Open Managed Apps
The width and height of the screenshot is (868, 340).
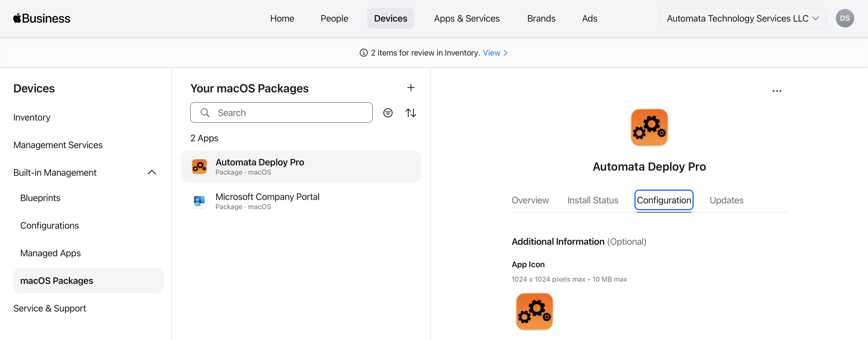pyautogui.click(x=50, y=253)
